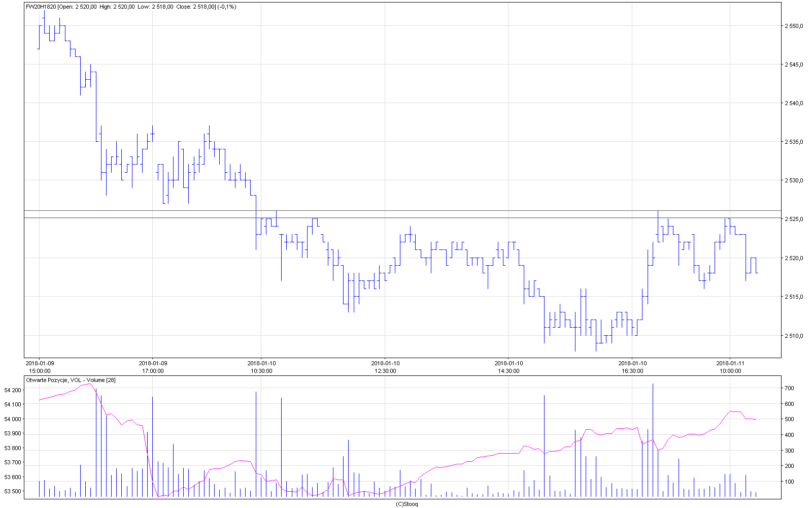Image resolution: width=812 pixels, height=508 pixels.
Task: Select the 2018-01-10 16:30:00 time label
Action: point(632,367)
